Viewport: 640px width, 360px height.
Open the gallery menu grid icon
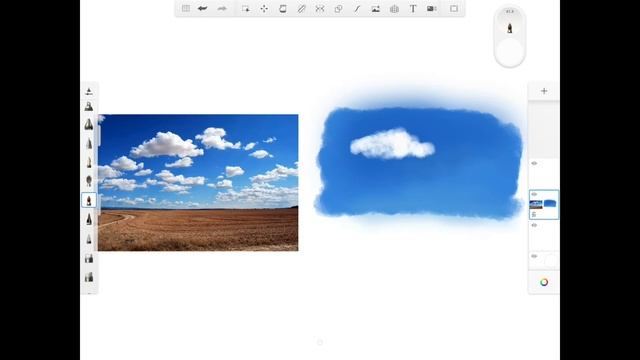[x=186, y=9]
